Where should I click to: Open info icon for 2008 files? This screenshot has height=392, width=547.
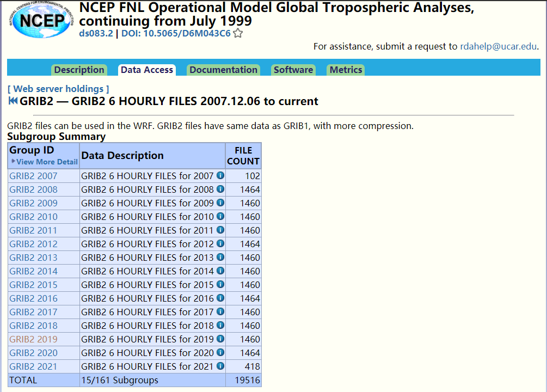(x=220, y=189)
